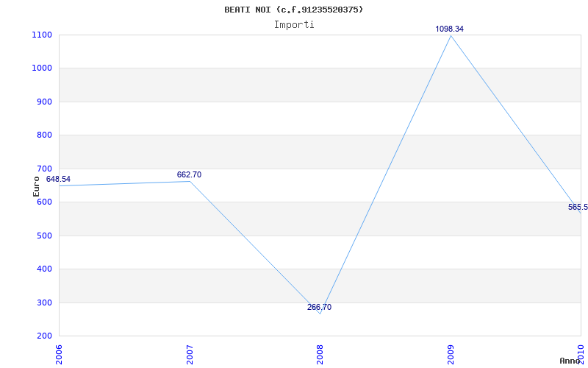Select the 900 y-axis tick label
The image size is (588, 368).
[43, 102]
